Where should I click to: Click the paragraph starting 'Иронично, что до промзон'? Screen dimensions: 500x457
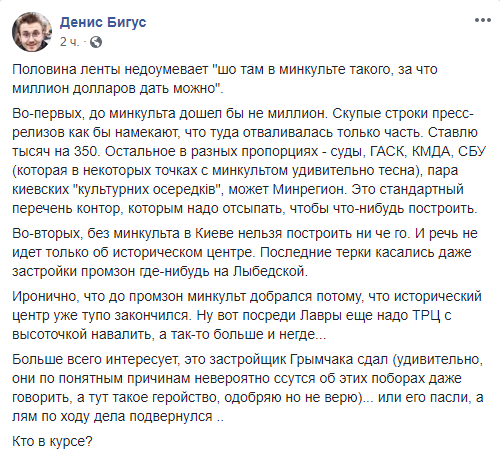(x=247, y=315)
